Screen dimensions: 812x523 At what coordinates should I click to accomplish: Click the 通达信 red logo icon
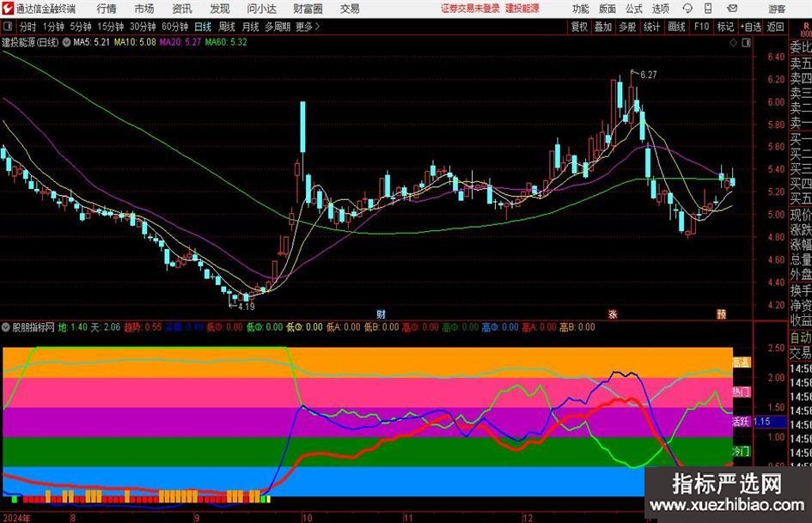(8, 9)
